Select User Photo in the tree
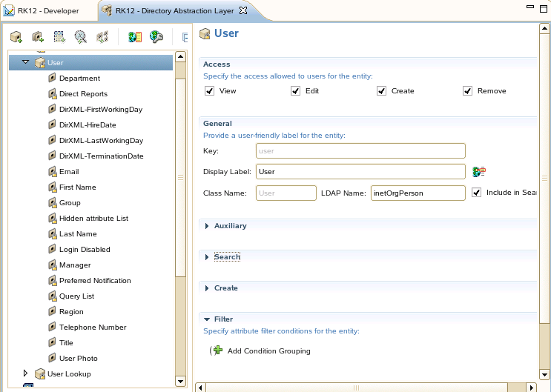 [x=79, y=358]
